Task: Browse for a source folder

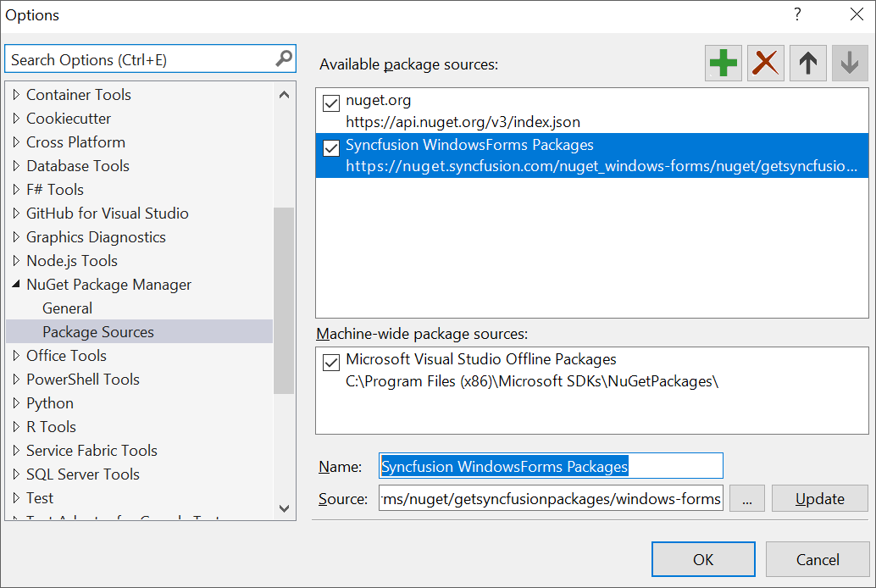Action: pos(746,498)
